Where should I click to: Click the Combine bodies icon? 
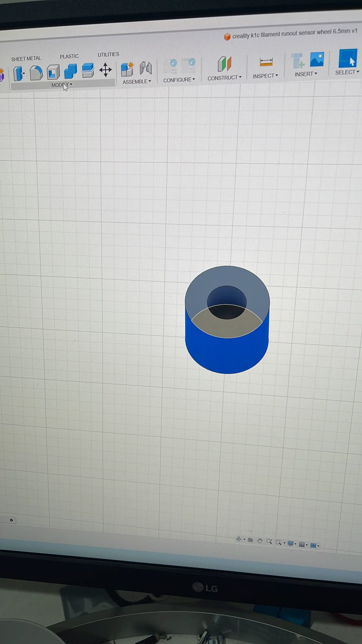(x=70, y=71)
